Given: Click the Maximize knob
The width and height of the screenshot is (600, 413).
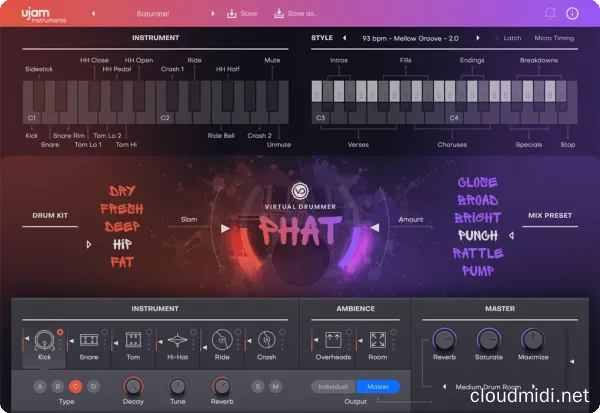Looking at the screenshot, I should tap(533, 340).
